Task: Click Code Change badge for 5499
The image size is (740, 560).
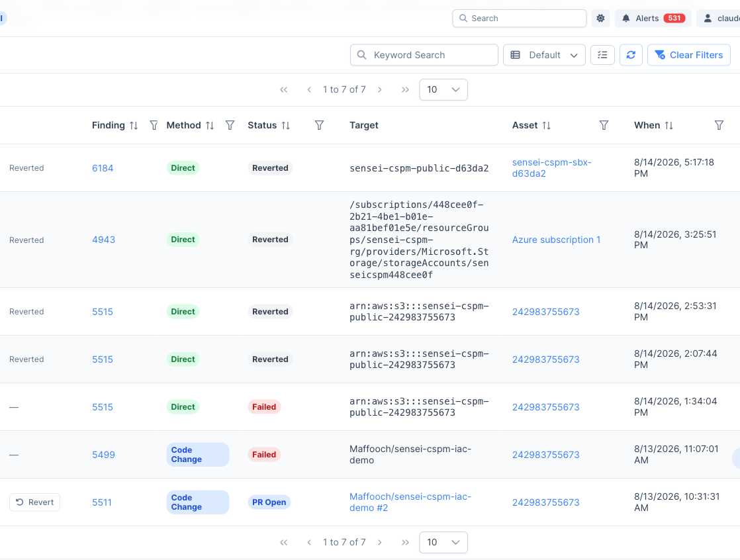Action: (x=198, y=455)
